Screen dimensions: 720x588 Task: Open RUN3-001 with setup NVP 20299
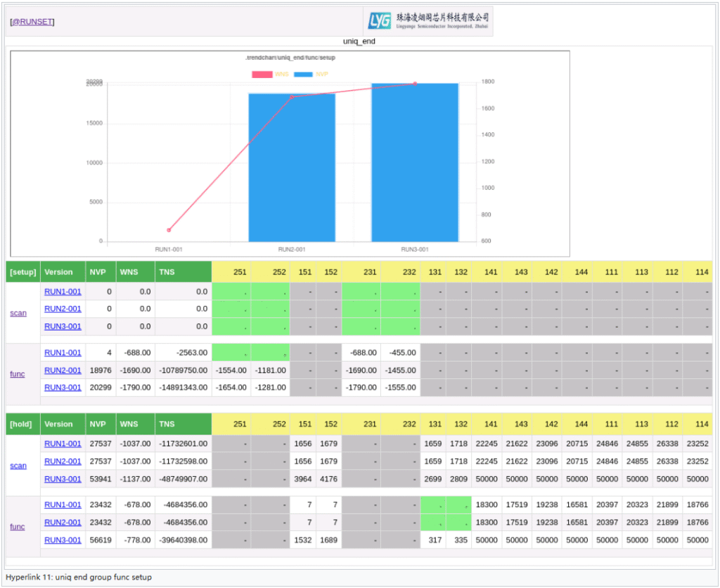point(63,388)
